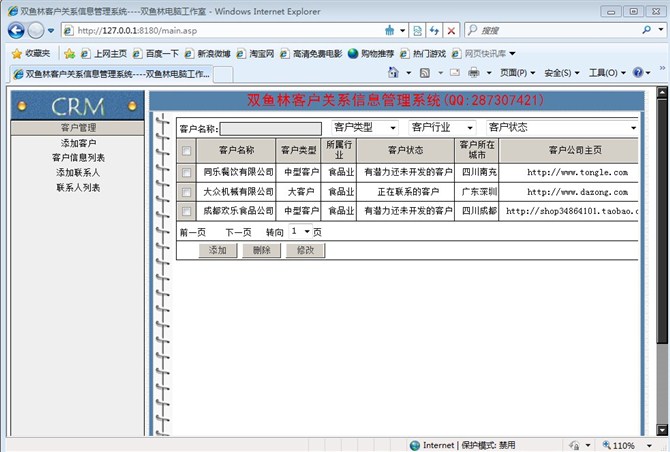Expand the 网页快讯库 dropdown arrow

pos(512,53)
